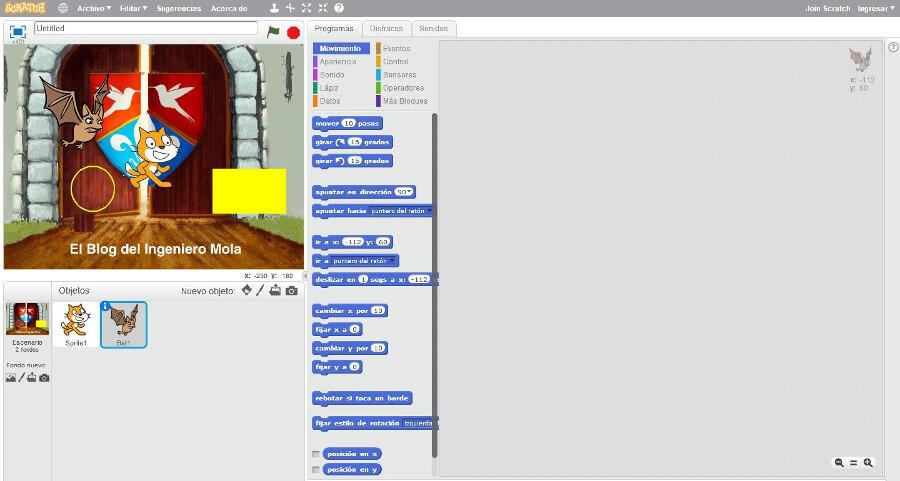Screen dimensions: 900x481
Task: Click the 'girar' clockwise 15 grados block
Action: pyautogui.click(x=352, y=142)
